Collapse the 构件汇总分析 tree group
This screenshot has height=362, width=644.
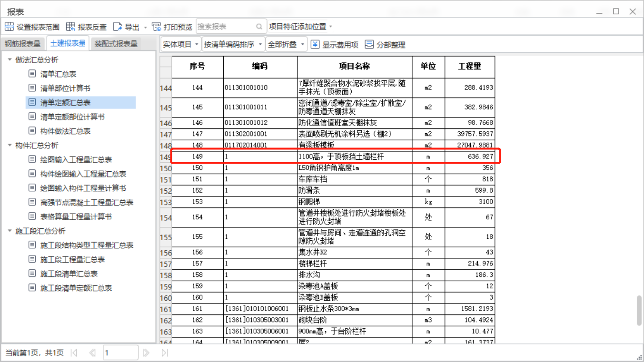tap(10, 145)
